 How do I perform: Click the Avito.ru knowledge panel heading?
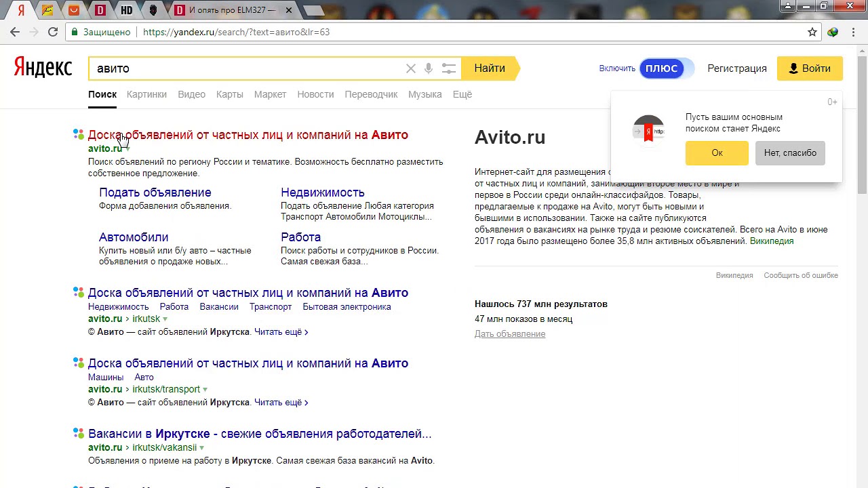point(510,137)
